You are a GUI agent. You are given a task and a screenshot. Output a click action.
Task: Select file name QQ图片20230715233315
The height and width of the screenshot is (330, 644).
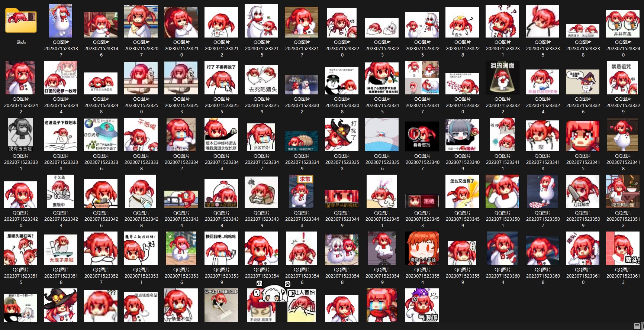click(x=382, y=105)
